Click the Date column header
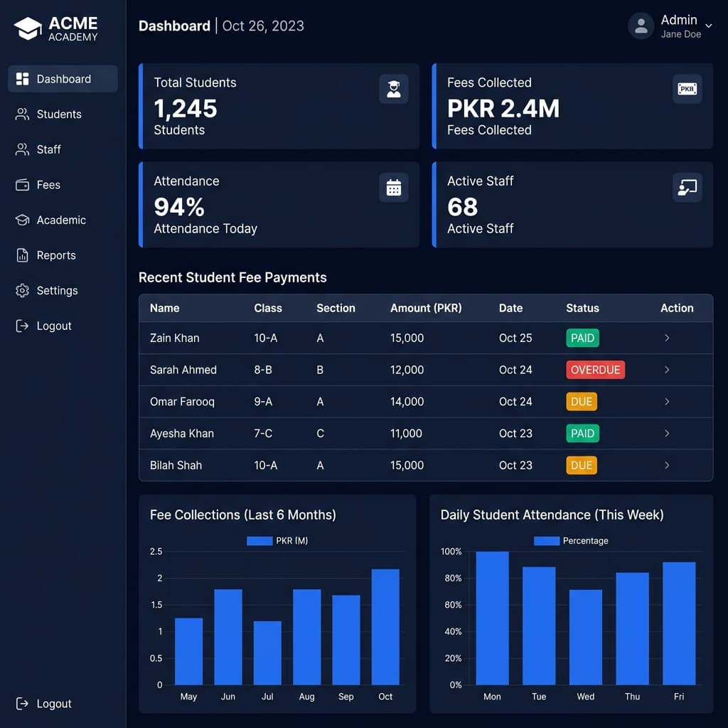728x728 pixels. 510,309
